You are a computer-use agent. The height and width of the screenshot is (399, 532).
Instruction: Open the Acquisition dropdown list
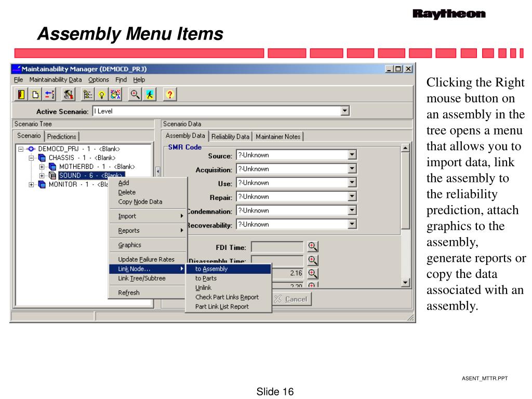tap(352, 169)
